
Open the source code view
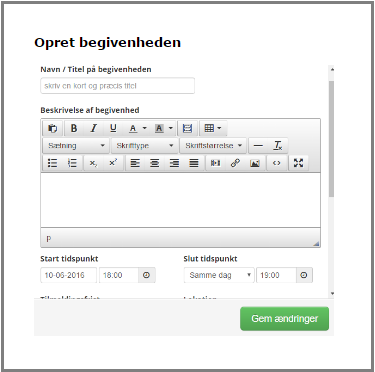277,163
